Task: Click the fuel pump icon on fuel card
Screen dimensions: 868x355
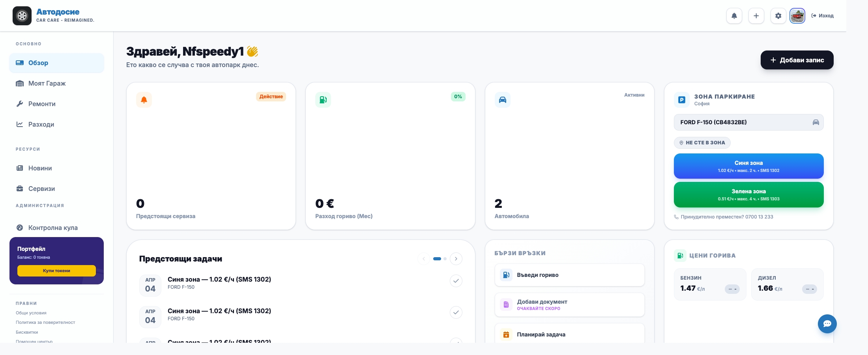Action: pyautogui.click(x=323, y=100)
